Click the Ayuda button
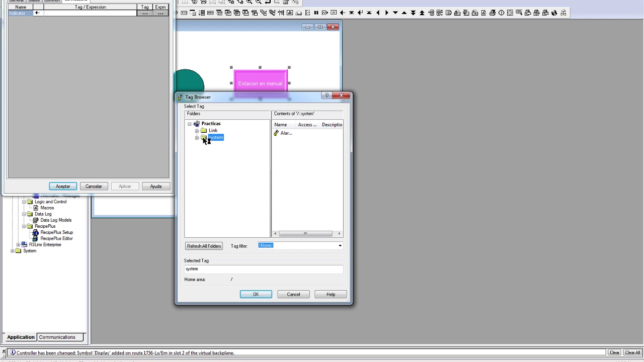This screenshot has height=362, width=644. [156, 187]
